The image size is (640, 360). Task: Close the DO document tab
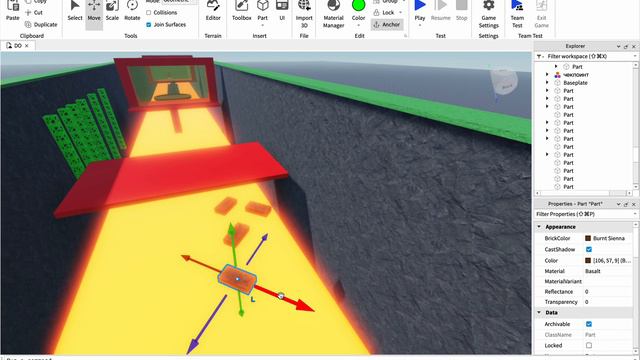27,46
